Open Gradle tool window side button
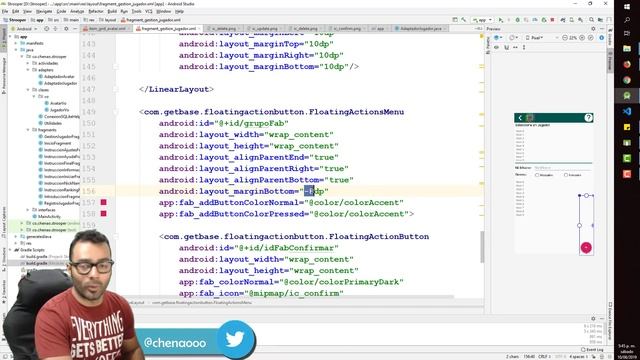 click(x=610, y=37)
